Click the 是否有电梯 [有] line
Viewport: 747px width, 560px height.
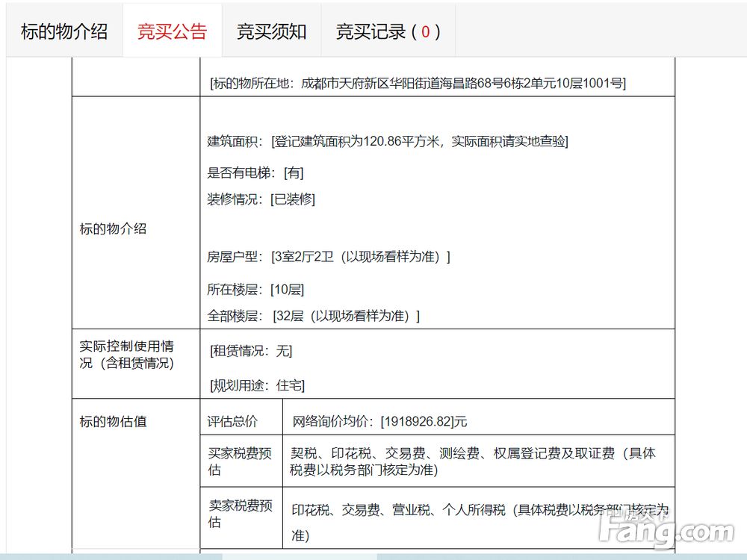[255, 173]
